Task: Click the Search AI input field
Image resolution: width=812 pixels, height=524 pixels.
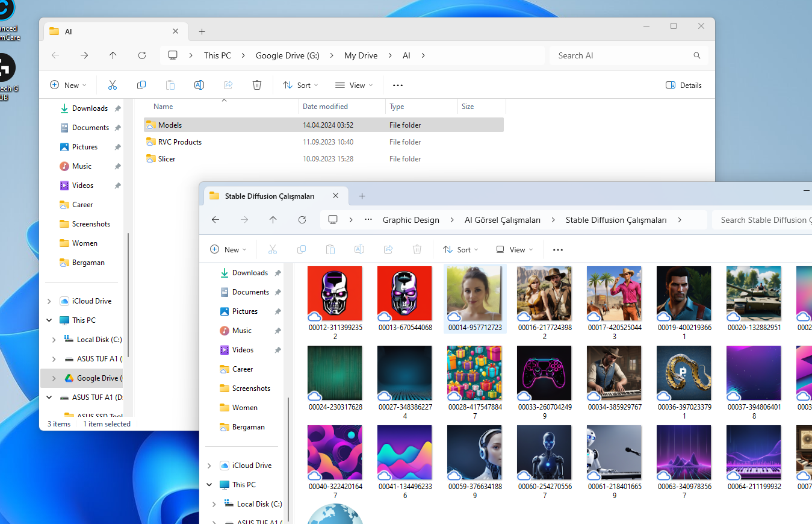Action: coord(628,55)
